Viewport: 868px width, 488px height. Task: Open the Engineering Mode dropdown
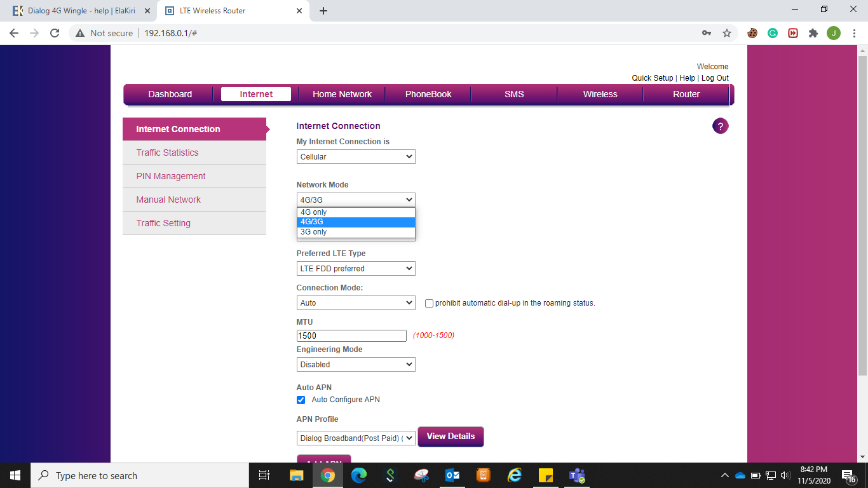[356, 365]
